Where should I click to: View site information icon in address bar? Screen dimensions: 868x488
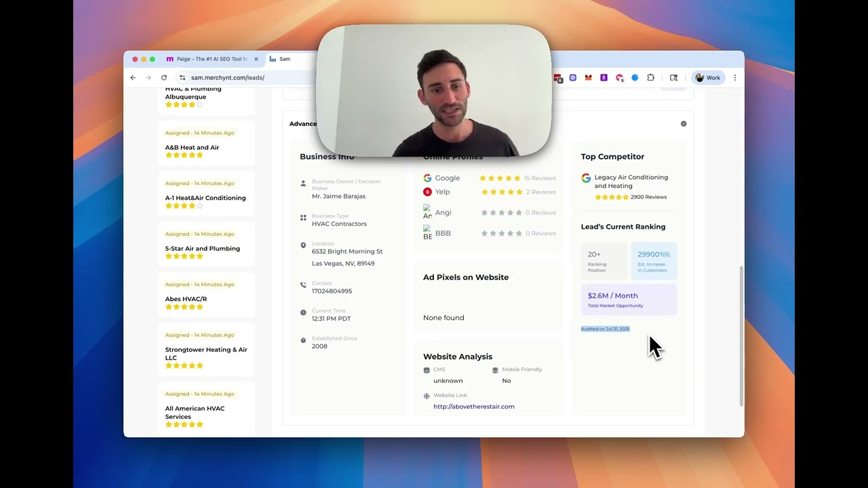(182, 78)
